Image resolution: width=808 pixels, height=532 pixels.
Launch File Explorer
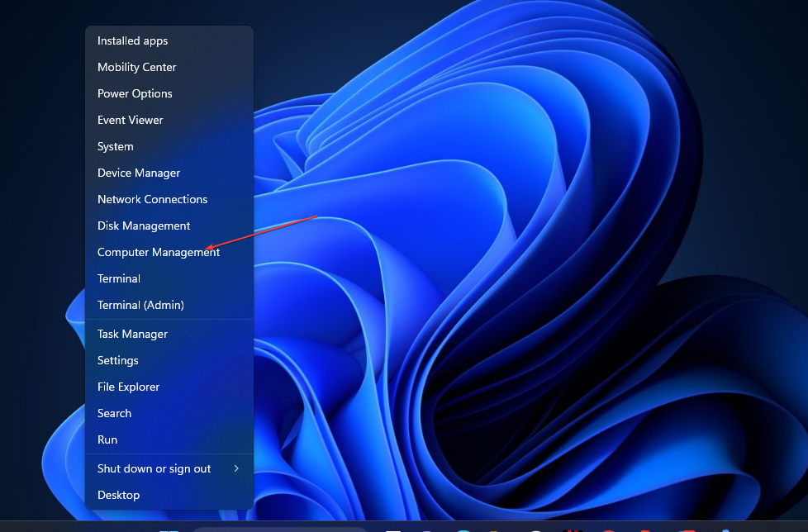point(128,387)
